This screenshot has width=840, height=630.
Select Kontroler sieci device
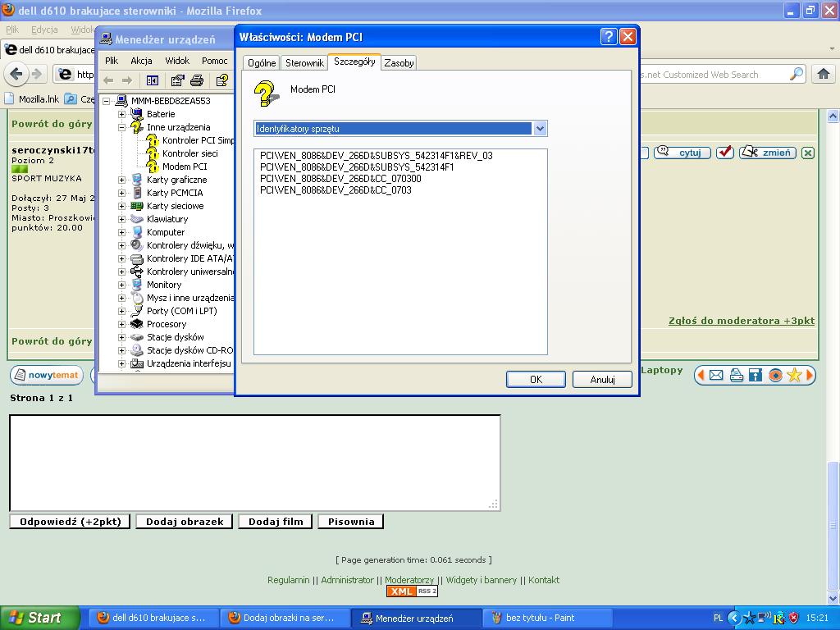click(190, 153)
